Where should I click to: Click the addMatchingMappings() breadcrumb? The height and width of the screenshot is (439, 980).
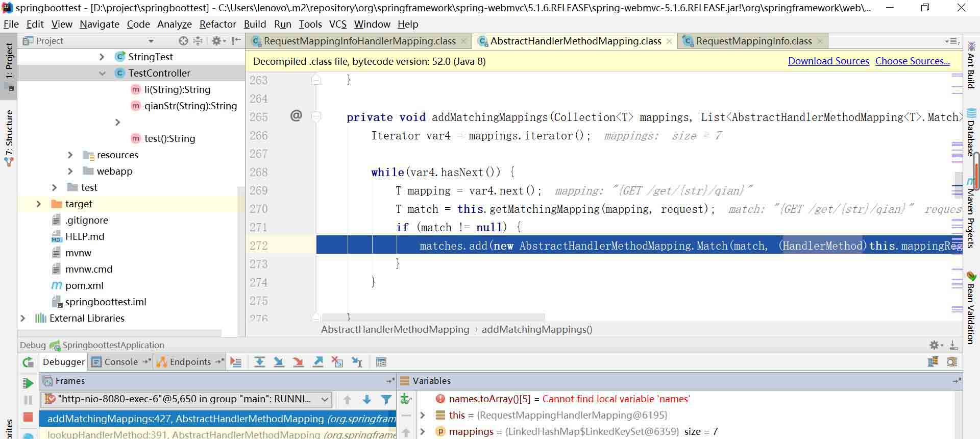pos(537,329)
